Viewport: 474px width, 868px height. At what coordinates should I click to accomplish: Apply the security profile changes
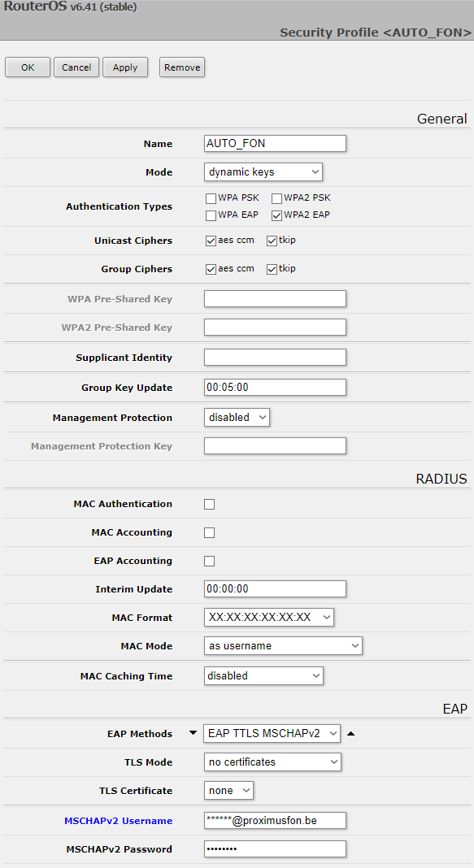coord(124,67)
